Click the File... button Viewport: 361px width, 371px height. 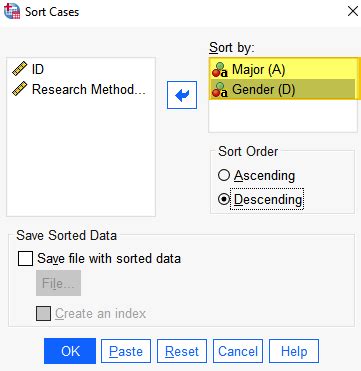(58, 283)
